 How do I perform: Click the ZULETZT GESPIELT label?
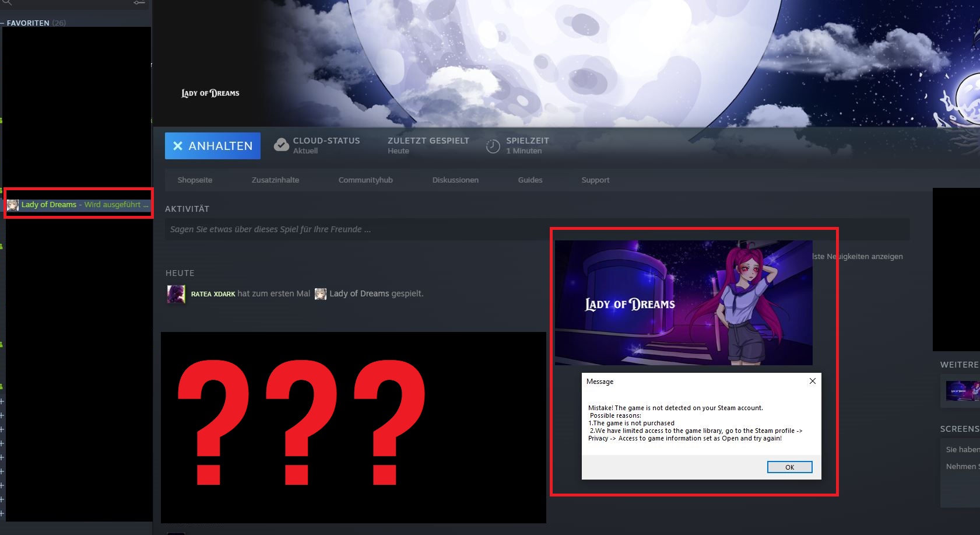point(428,141)
